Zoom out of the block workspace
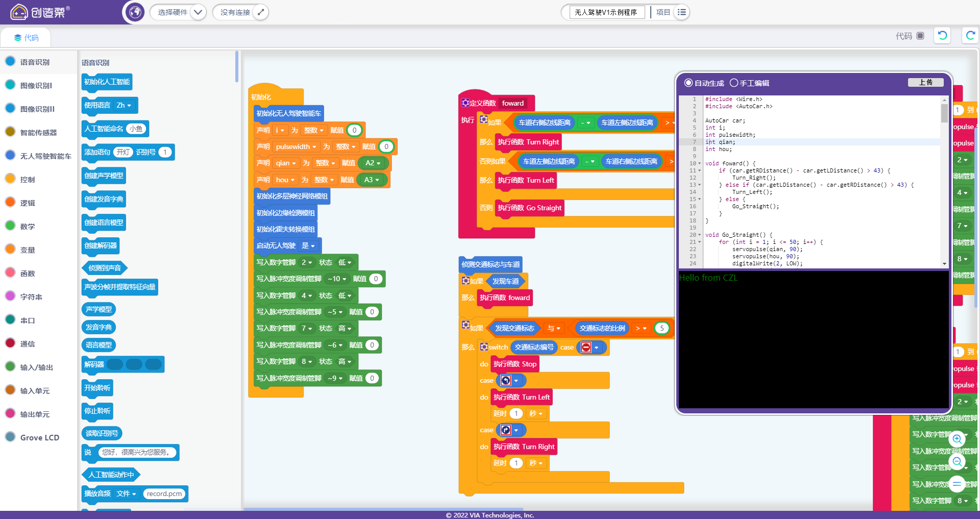This screenshot has height=519, width=980. point(957,462)
